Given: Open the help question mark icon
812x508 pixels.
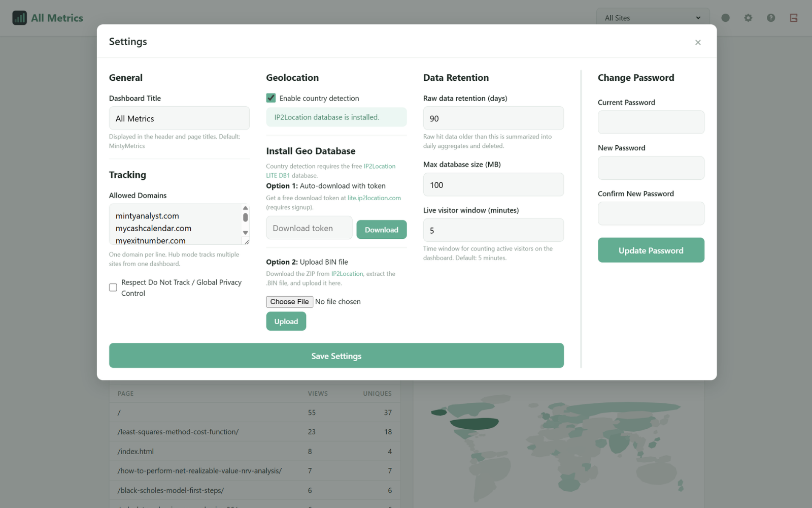Looking at the screenshot, I should coord(771,18).
